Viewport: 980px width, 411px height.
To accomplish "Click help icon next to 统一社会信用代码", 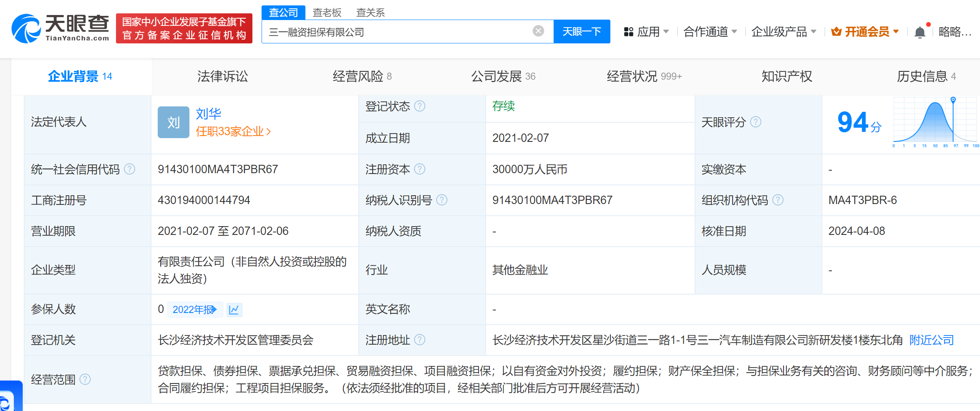I will [x=130, y=169].
